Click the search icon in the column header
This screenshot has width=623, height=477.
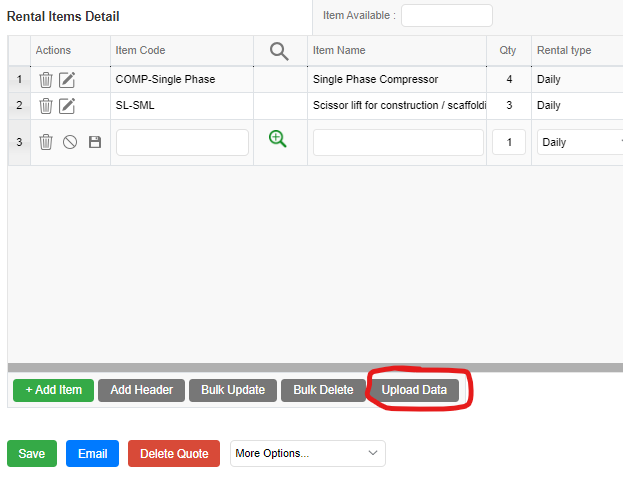[279, 51]
